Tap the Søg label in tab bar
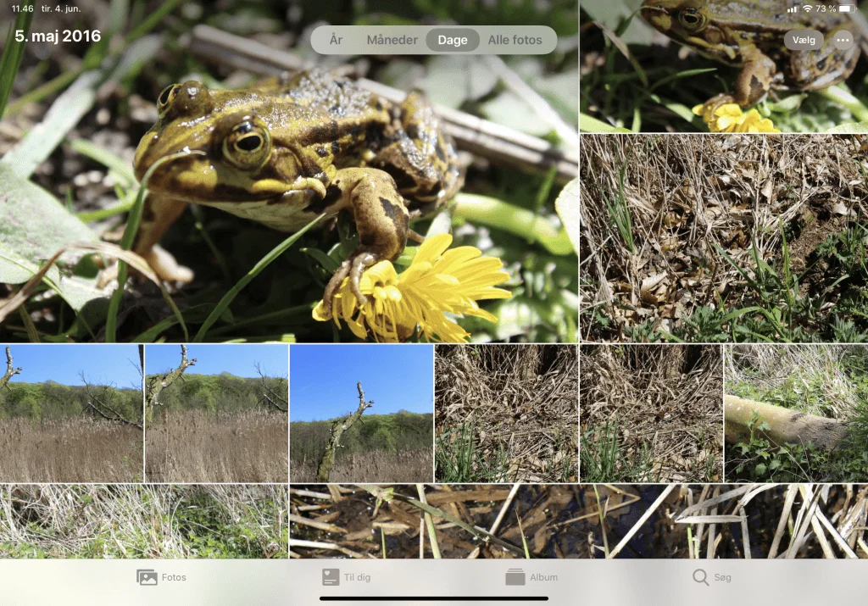Screen dimensions: 868x606 coord(722,577)
